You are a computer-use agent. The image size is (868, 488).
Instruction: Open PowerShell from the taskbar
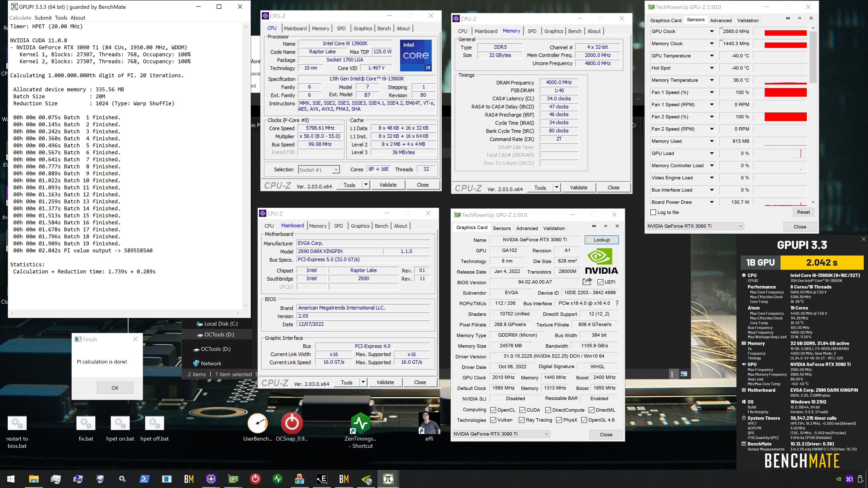point(145,479)
